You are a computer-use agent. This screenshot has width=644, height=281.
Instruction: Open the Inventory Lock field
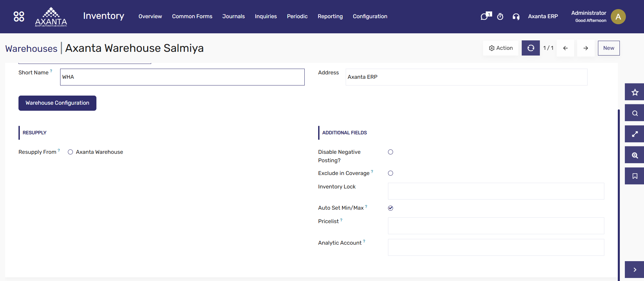[496, 191]
